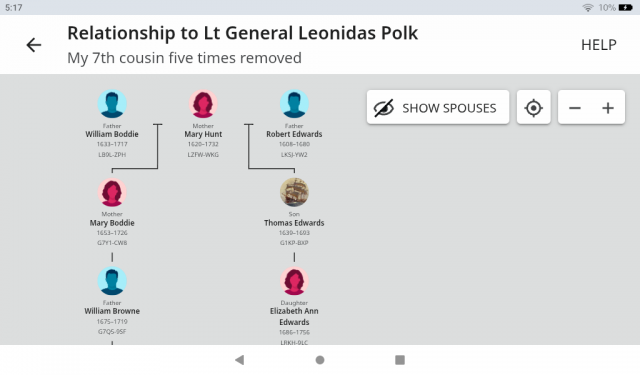Click the William Browne name text

click(x=112, y=311)
